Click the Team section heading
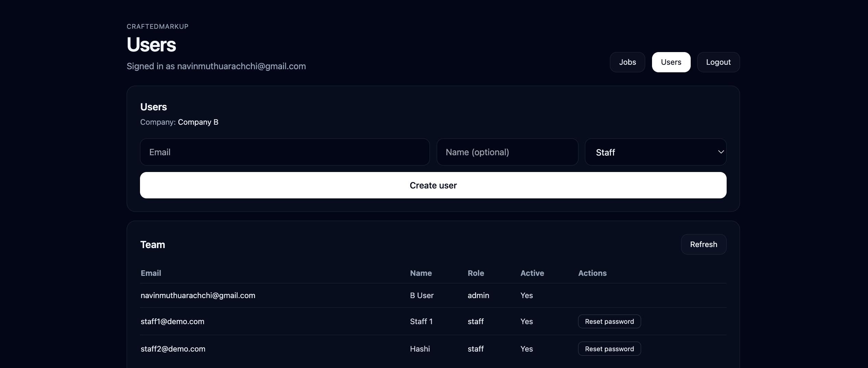The height and width of the screenshot is (368, 868). tap(152, 245)
